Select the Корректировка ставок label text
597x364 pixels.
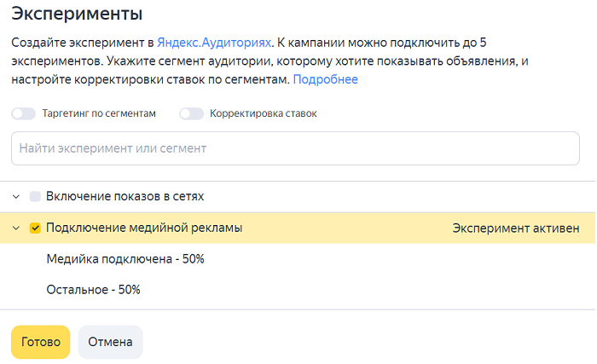coord(263,113)
